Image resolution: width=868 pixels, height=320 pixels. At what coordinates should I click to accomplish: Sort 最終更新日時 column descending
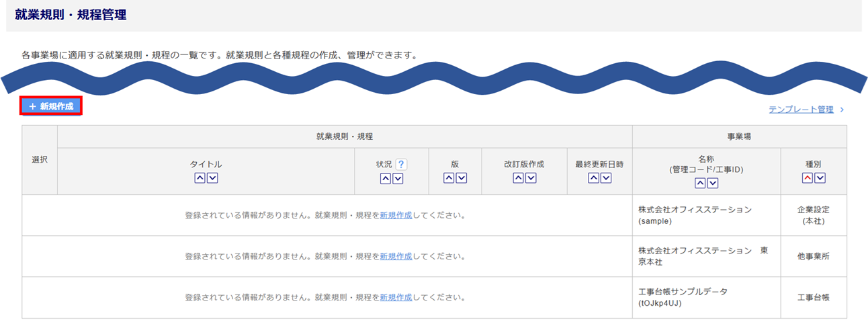click(606, 178)
